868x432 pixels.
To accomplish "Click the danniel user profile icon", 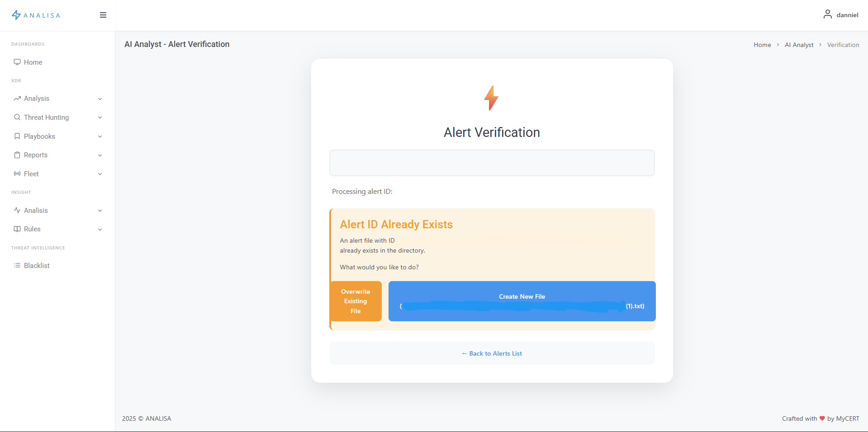I will coord(828,14).
